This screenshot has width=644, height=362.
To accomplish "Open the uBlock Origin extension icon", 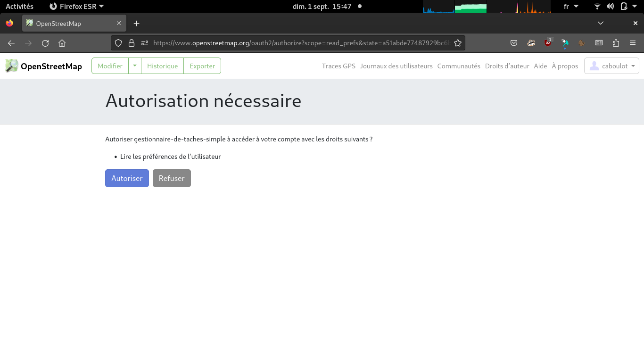I will click(x=547, y=43).
